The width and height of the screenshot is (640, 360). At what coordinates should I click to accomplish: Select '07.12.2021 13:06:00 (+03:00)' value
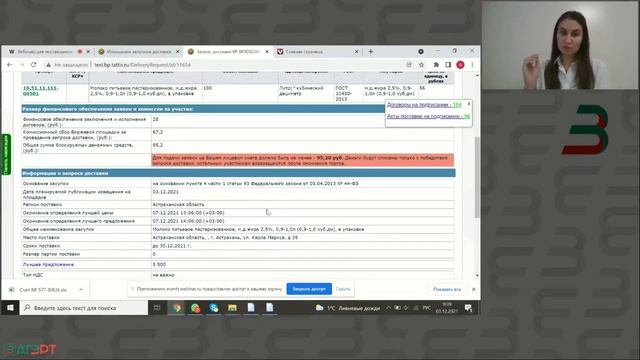click(188, 213)
